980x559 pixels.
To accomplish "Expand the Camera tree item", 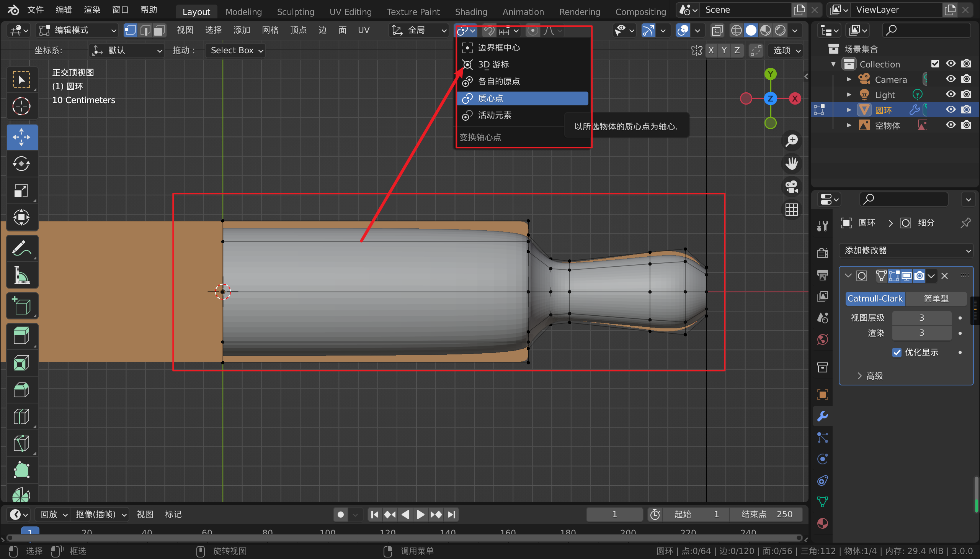I will click(x=849, y=79).
